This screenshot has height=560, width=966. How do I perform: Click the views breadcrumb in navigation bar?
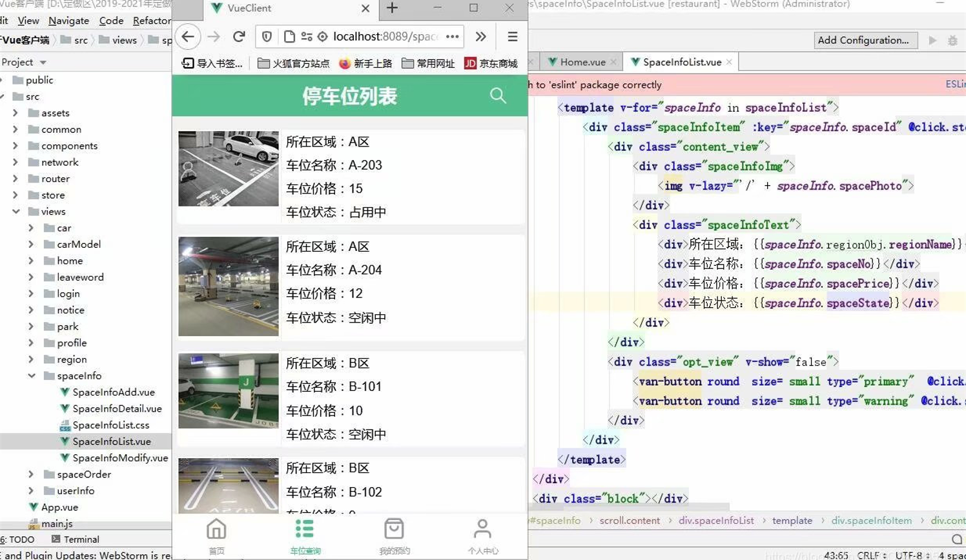[x=118, y=40]
